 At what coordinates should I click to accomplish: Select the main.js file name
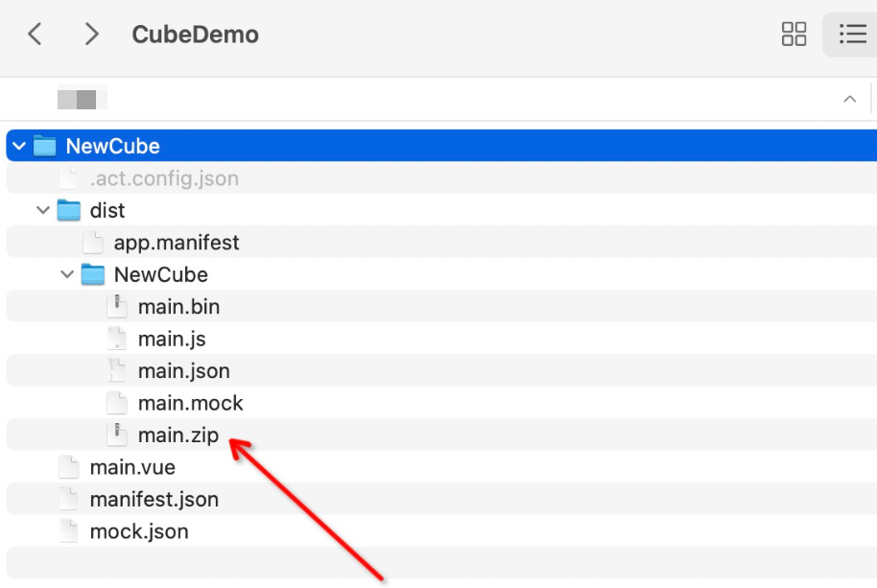[172, 340]
